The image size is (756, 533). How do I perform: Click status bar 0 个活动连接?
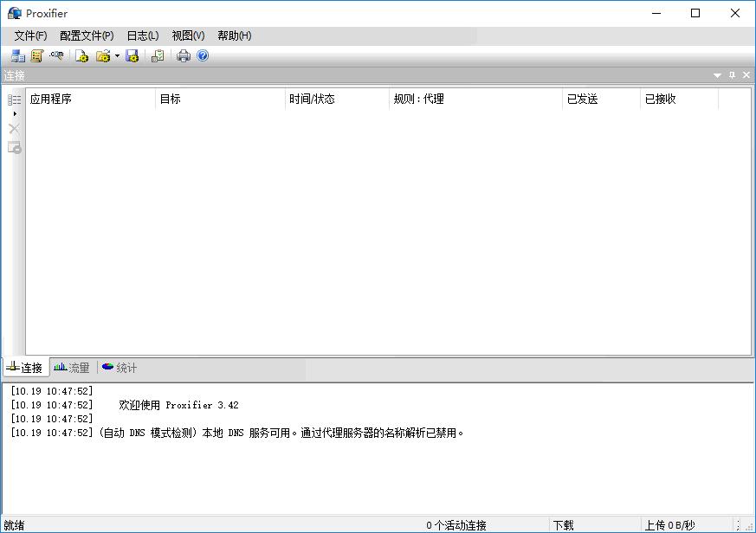pos(456,525)
